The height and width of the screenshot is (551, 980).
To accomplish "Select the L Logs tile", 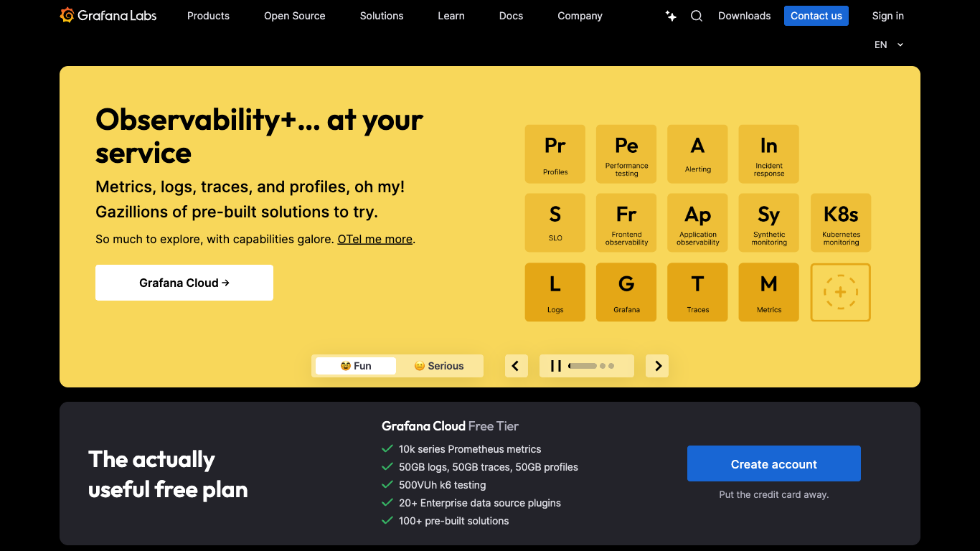I will (555, 292).
